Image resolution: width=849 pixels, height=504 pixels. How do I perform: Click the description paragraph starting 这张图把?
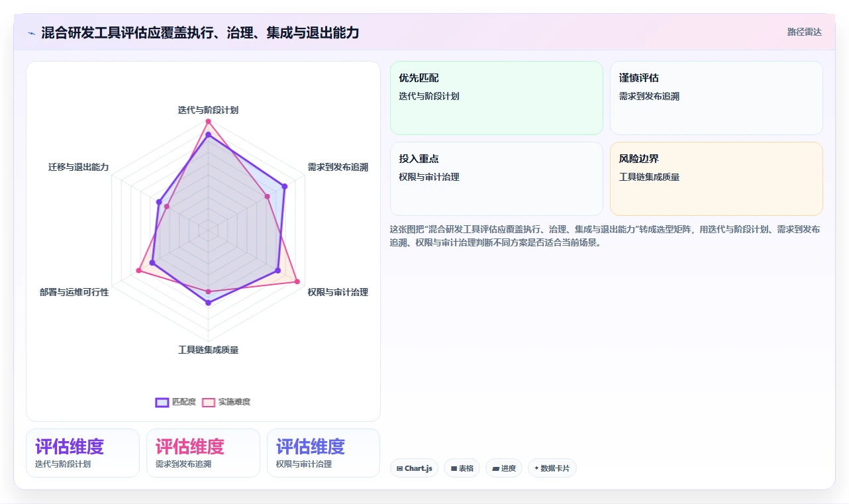point(605,236)
